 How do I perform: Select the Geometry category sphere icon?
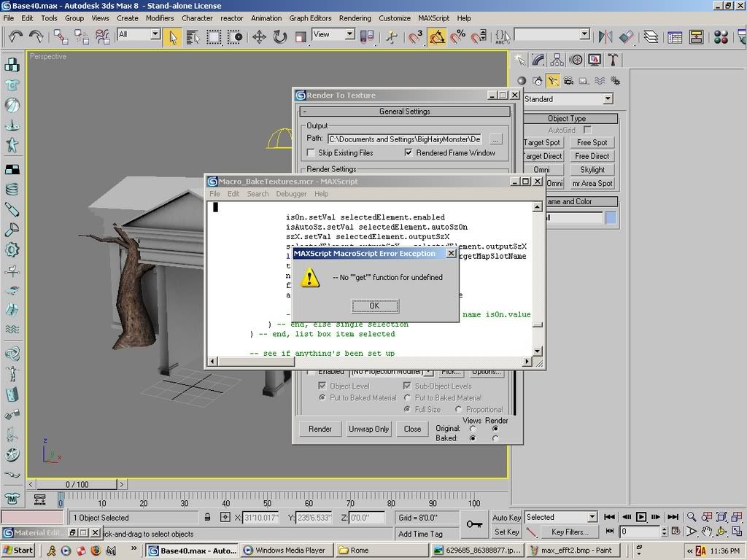(x=522, y=81)
